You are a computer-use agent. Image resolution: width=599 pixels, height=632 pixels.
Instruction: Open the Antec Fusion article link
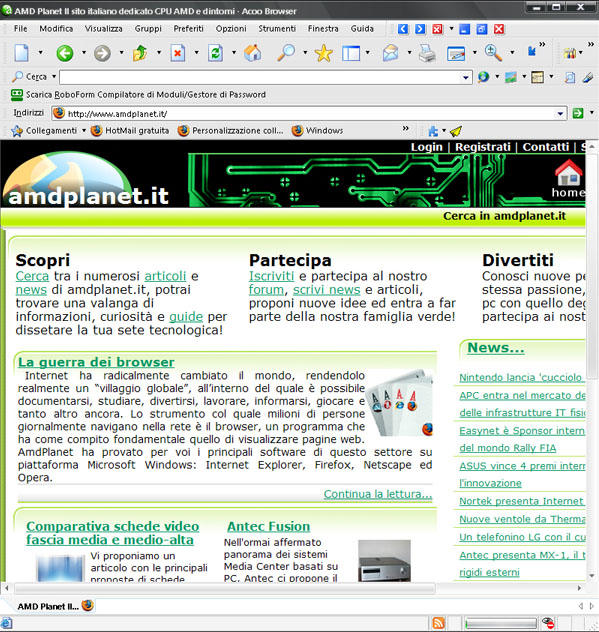[x=268, y=526]
